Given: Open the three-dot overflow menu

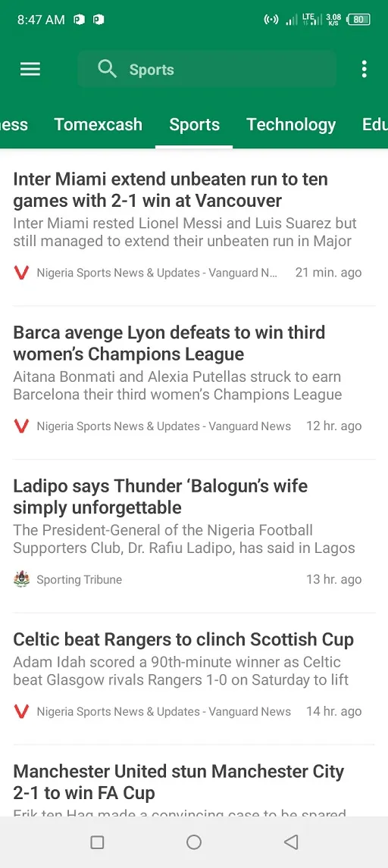Looking at the screenshot, I should [x=364, y=69].
